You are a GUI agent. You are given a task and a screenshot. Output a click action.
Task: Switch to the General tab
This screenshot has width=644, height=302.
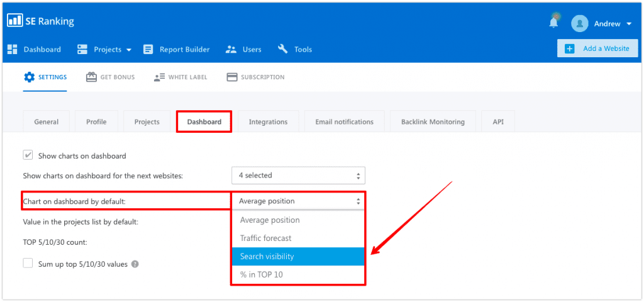tap(47, 121)
